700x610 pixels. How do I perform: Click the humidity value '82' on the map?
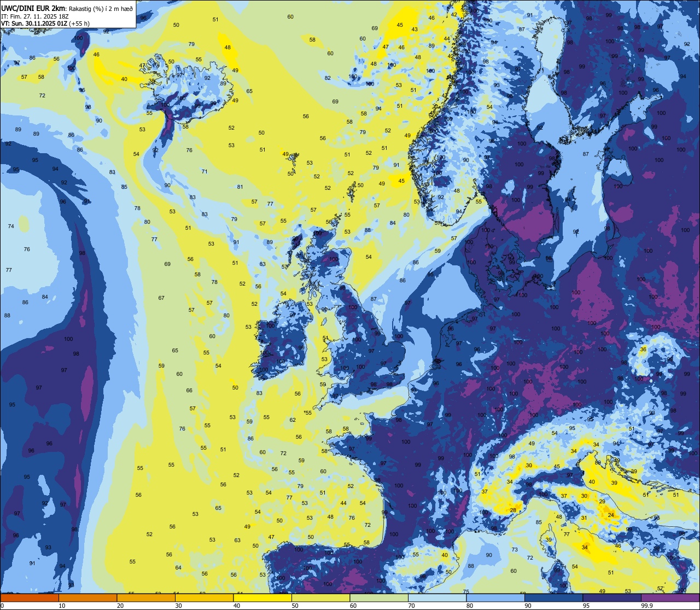tap(328, 78)
